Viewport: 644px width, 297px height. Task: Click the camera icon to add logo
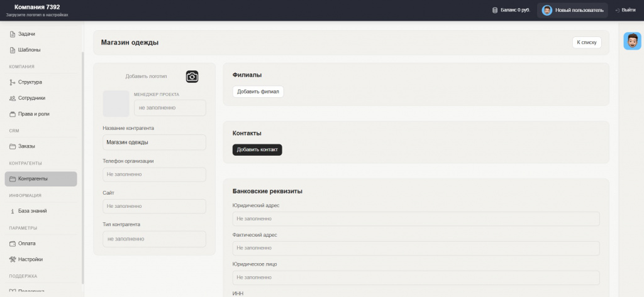(192, 77)
